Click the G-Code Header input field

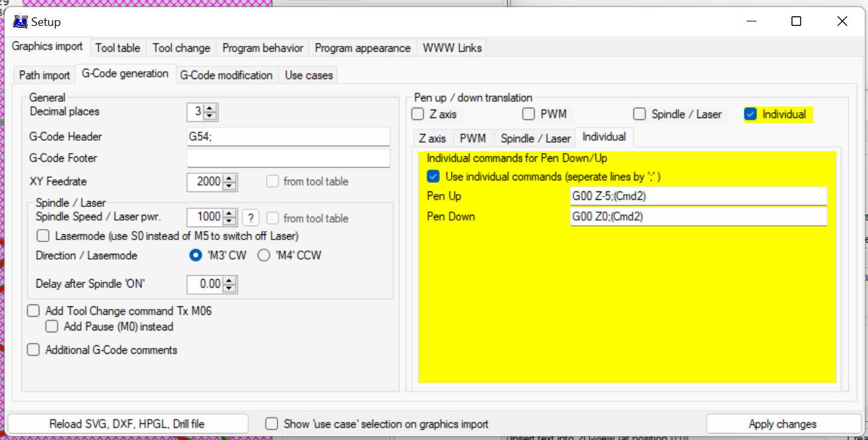(288, 137)
